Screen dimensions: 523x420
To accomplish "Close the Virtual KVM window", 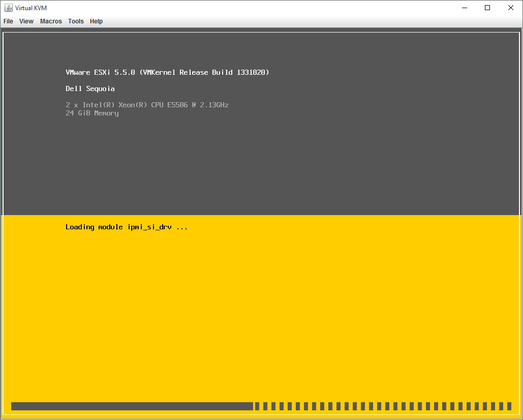I will coord(511,8).
